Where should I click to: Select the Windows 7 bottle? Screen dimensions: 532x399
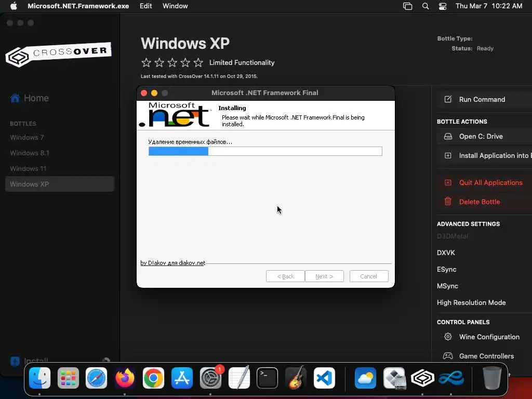pyautogui.click(x=27, y=137)
